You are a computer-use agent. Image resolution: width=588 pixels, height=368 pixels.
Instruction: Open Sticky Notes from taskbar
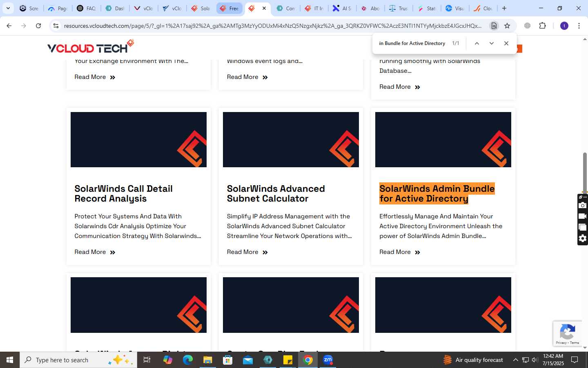(288, 360)
